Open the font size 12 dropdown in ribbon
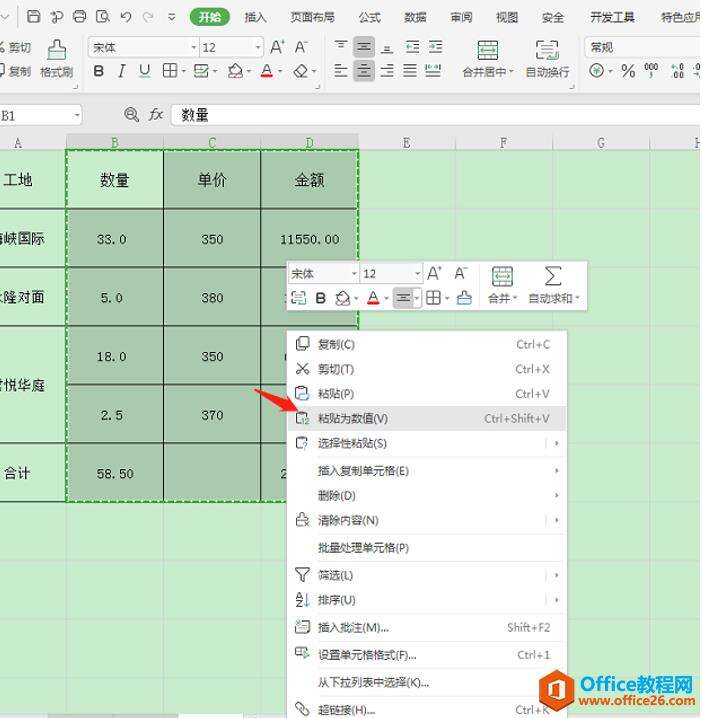 [258, 47]
